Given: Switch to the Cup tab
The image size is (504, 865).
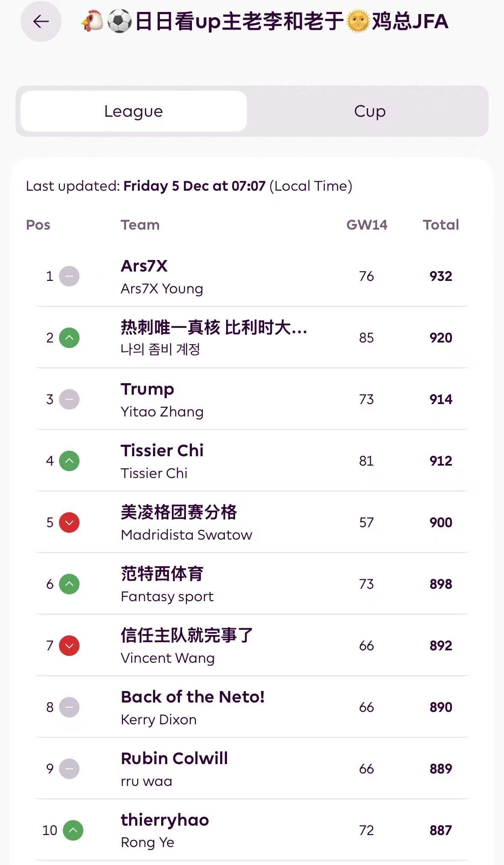Looking at the screenshot, I should [370, 111].
